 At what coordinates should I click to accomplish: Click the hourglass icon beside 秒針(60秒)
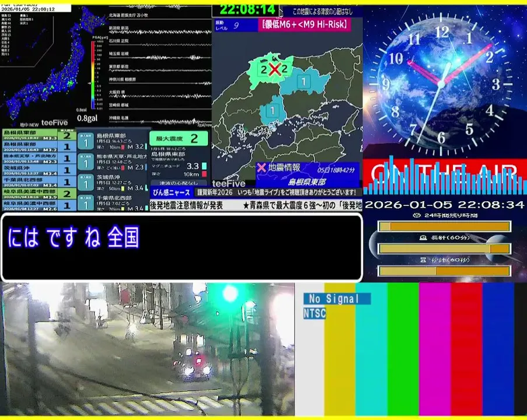point(424,260)
